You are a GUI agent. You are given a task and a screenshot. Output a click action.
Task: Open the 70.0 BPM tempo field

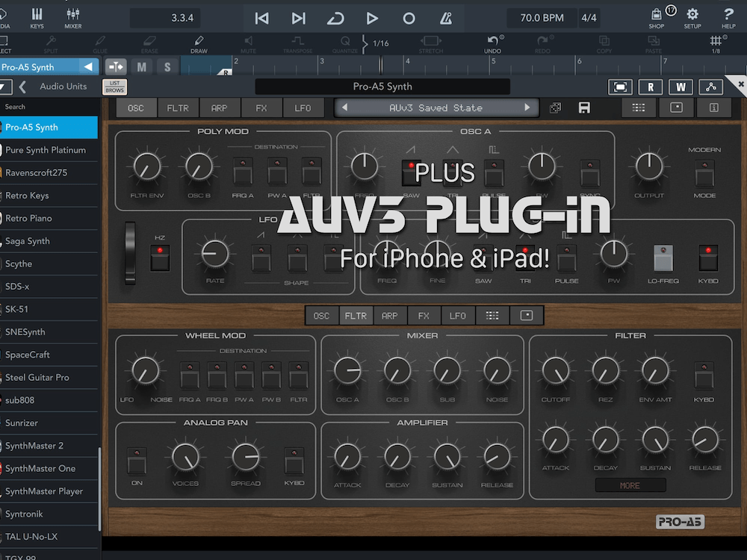tap(542, 18)
